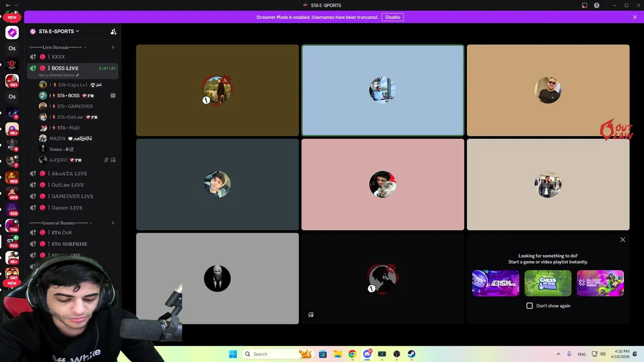Click the pencil icon next to channel status
This screenshot has width=644, height=362.
(77, 75)
